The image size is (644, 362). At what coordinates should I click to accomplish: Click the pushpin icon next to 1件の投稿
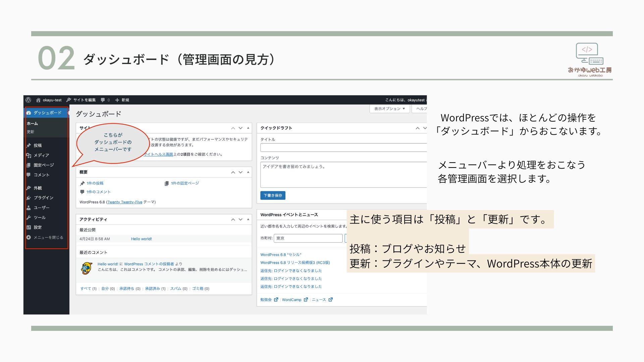click(82, 183)
